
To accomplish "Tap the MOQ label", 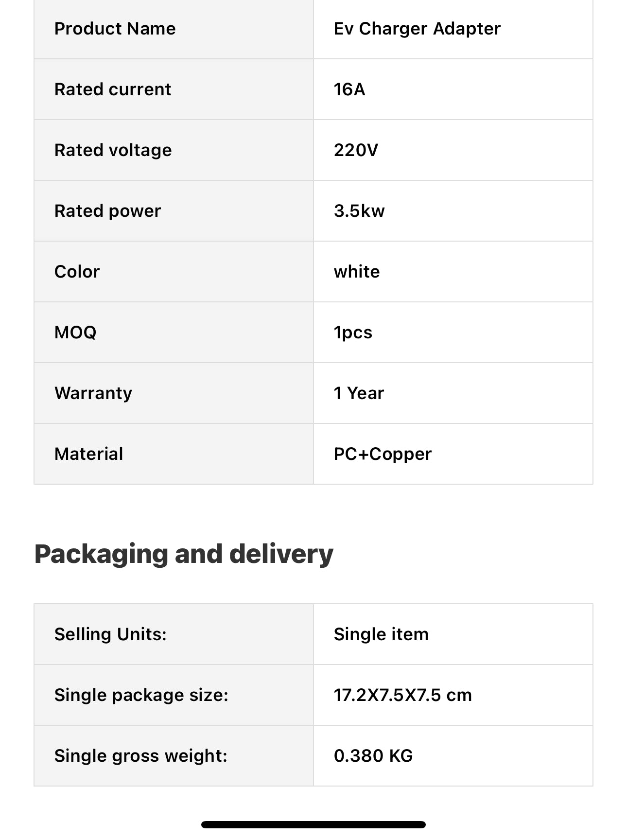I will coord(75,332).
